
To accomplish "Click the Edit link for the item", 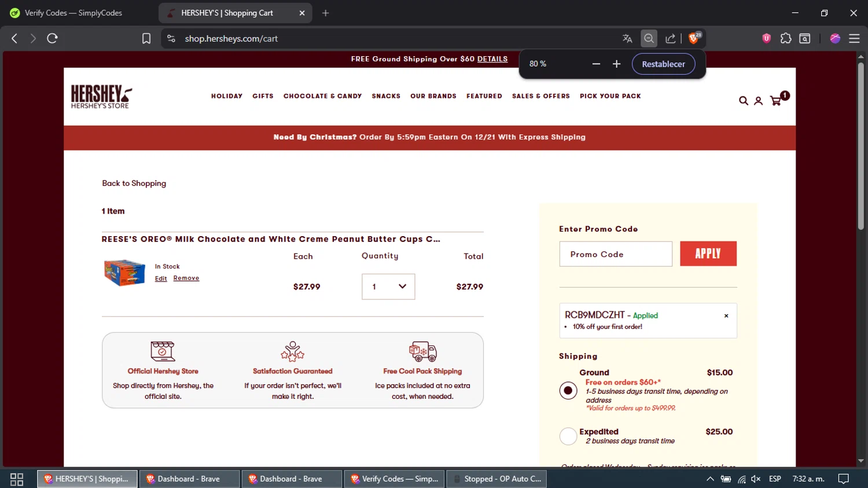I will 161,278.
